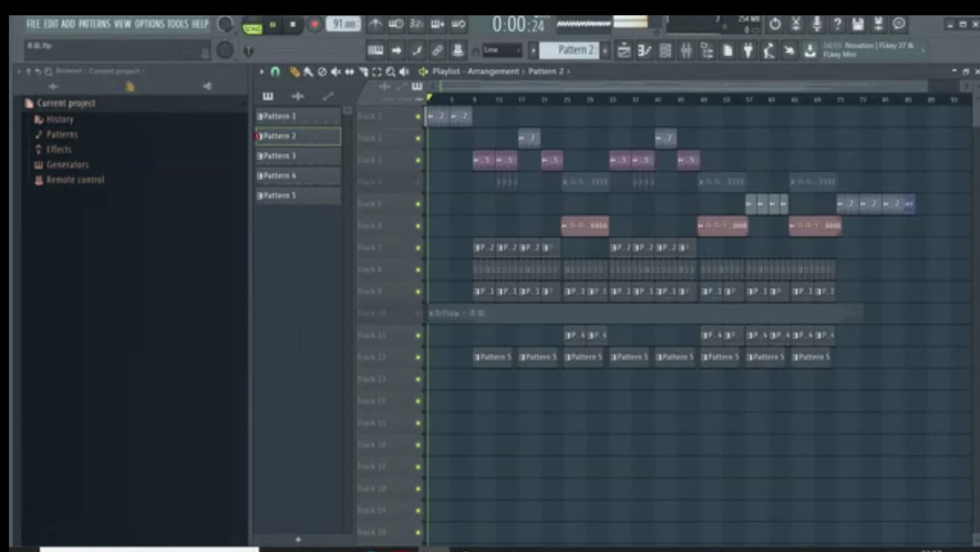
Task: Select Pattern 3 in the picker
Action: [298, 156]
